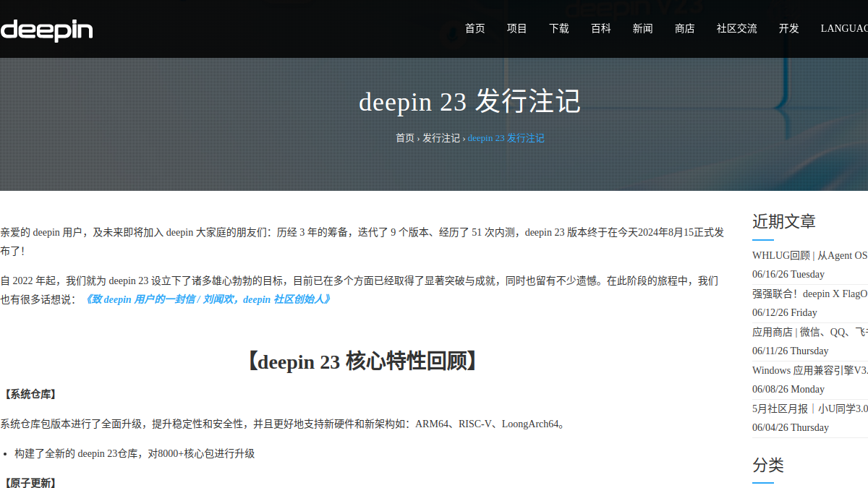Click the date 06/16/26 Tuesday
Viewport: 868px width, 488px height.
tap(788, 274)
